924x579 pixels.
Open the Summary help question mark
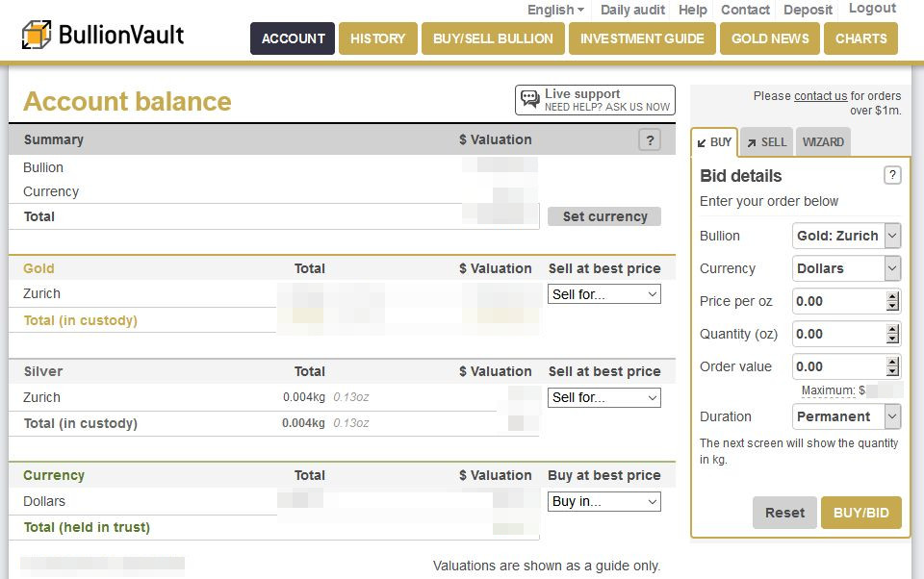pos(650,140)
